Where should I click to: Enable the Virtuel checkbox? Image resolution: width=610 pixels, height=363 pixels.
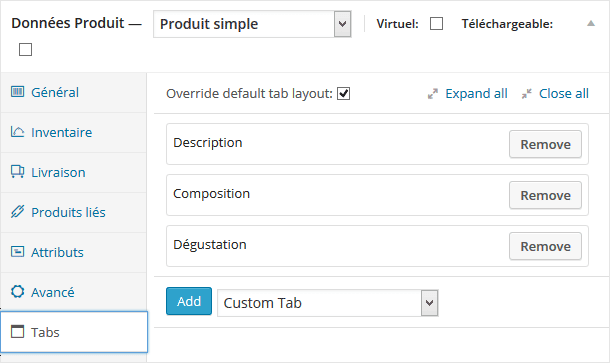click(x=436, y=24)
